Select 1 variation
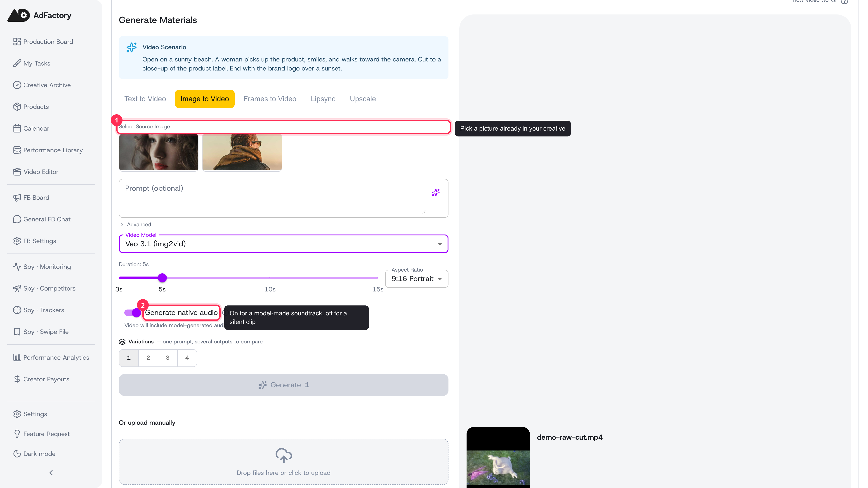868x488 pixels. (129, 358)
